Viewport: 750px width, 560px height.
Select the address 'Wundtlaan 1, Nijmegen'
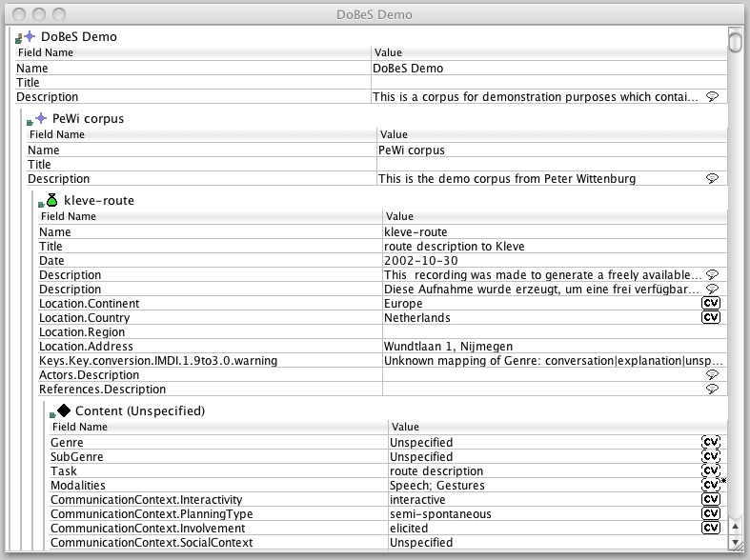point(448,347)
